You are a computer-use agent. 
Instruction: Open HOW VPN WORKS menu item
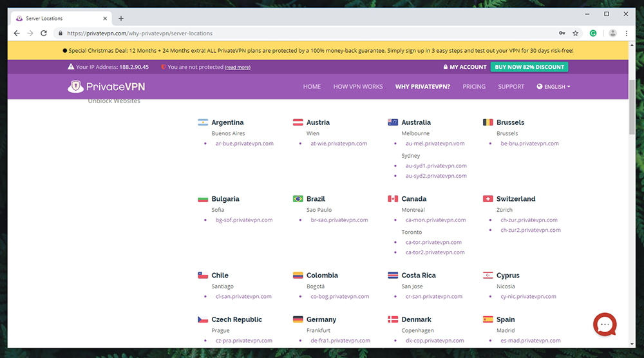tap(357, 87)
